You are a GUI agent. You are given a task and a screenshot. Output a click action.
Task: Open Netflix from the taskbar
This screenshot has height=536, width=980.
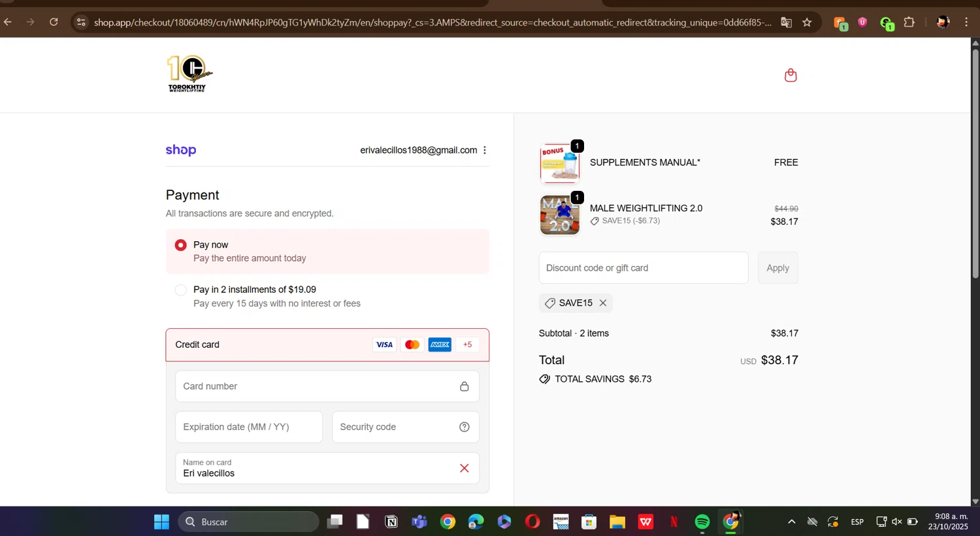pos(674,522)
